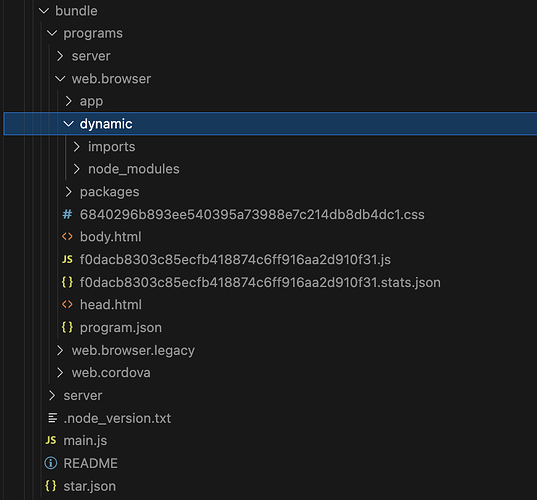Click the JS icon next to main.js
Image resolution: width=537 pixels, height=500 pixels.
pos(51,440)
